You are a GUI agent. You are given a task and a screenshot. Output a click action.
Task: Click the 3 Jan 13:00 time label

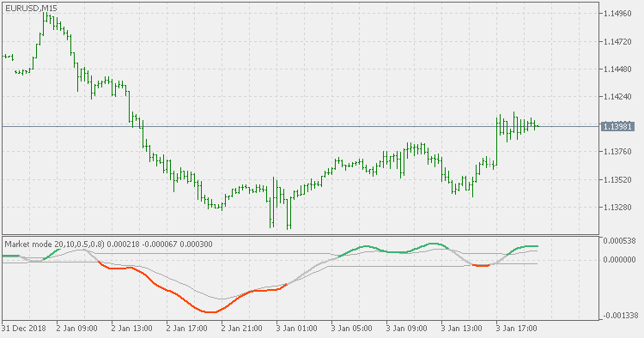click(462, 329)
